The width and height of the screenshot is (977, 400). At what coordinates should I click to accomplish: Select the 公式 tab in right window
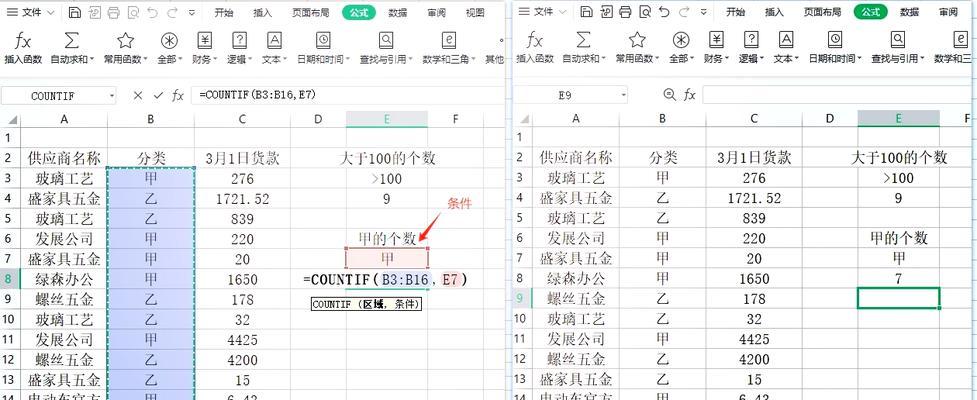[870, 12]
